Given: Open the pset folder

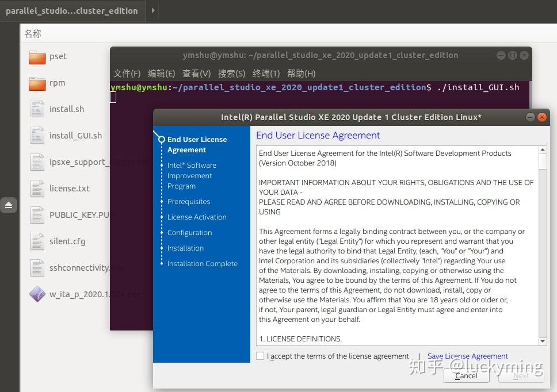Looking at the screenshot, I should coord(37,56).
